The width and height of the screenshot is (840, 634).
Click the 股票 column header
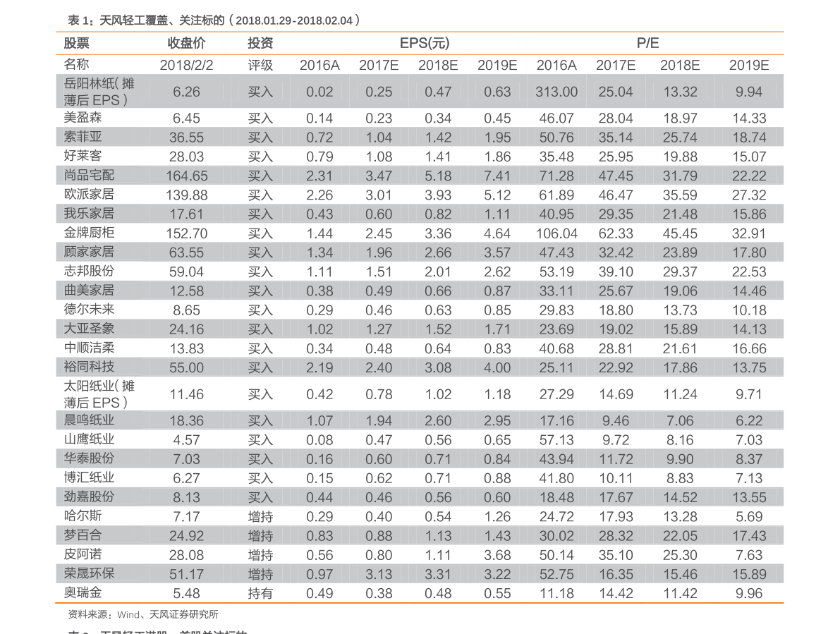77,44
